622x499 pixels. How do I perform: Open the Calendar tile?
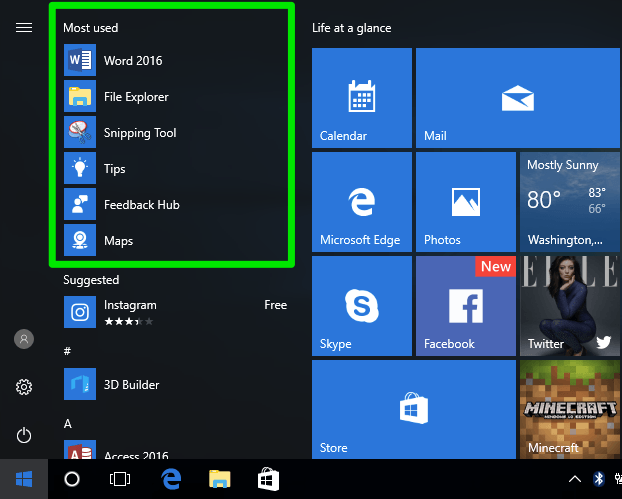(361, 98)
